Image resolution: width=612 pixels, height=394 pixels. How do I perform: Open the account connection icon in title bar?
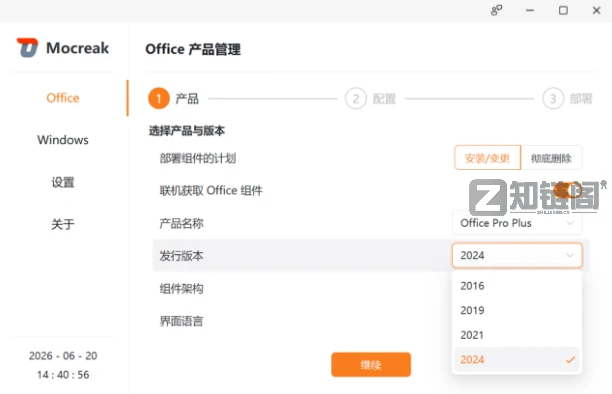[x=496, y=11]
